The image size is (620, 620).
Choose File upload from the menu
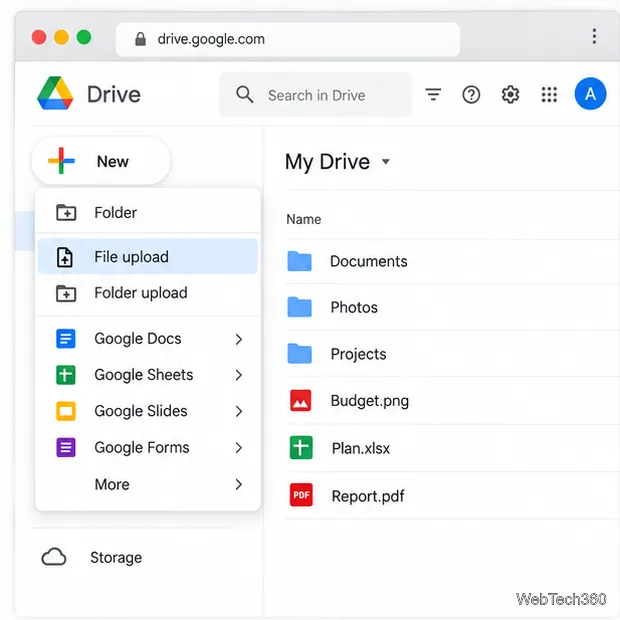tap(148, 257)
